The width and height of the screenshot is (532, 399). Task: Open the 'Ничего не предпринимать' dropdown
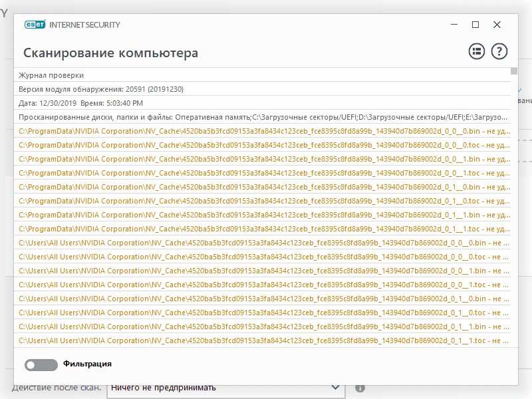click(x=225, y=388)
